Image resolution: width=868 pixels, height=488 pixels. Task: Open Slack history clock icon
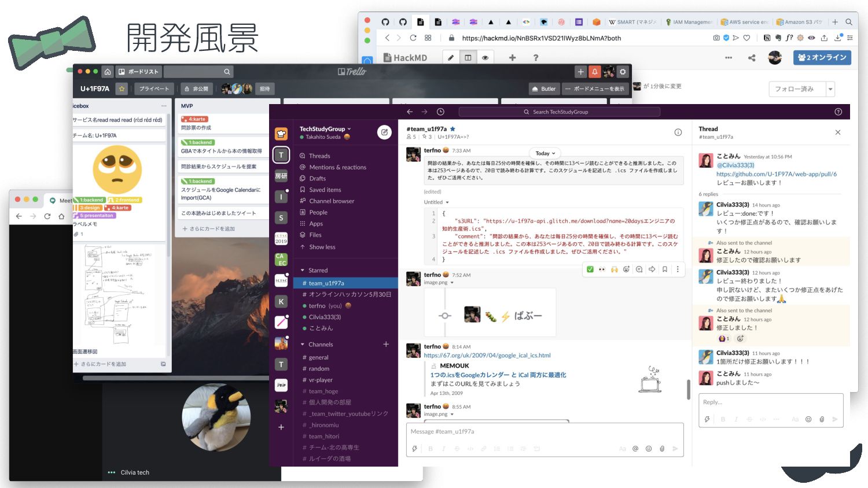coord(440,112)
